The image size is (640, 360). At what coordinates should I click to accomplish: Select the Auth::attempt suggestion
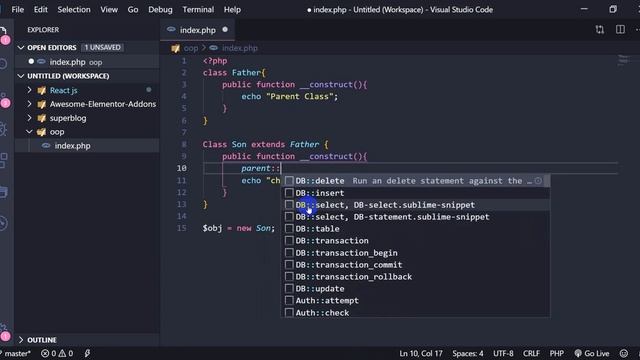[x=416, y=300]
